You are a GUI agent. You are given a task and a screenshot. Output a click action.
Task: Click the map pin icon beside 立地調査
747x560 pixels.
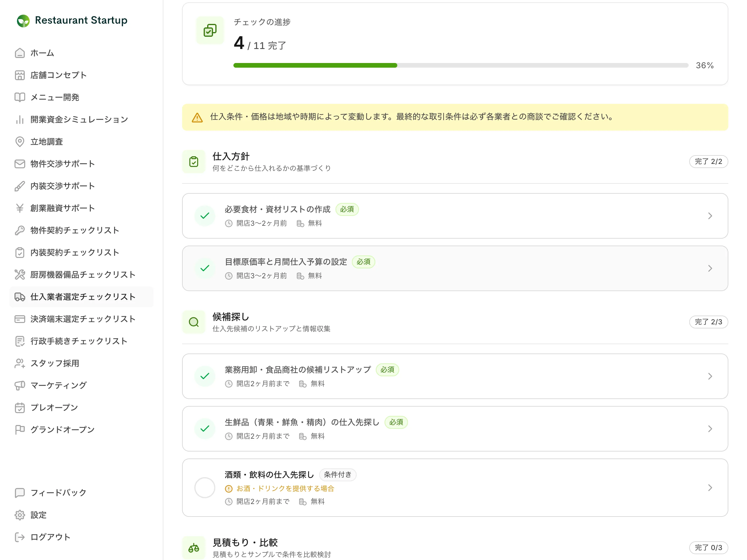20,142
